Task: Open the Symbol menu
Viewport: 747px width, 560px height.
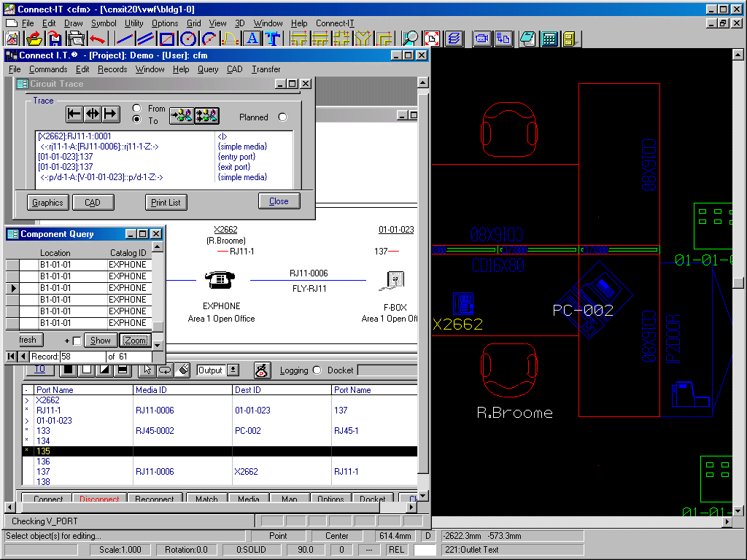Action: (x=104, y=23)
